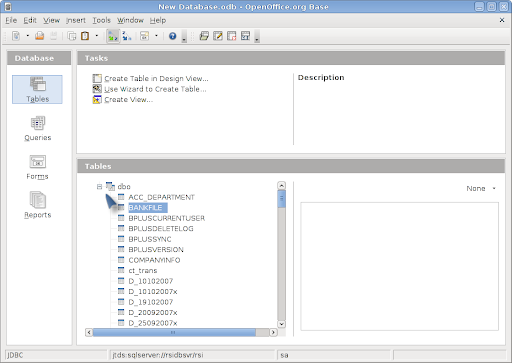Screen dimensions: 512x363
Task: Select COMPANYINFO table
Action: (x=154, y=260)
